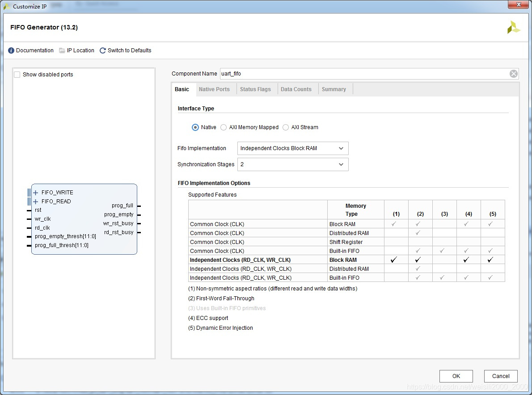
Task: Click the Switch to Defaults refresh icon
Action: click(x=102, y=50)
